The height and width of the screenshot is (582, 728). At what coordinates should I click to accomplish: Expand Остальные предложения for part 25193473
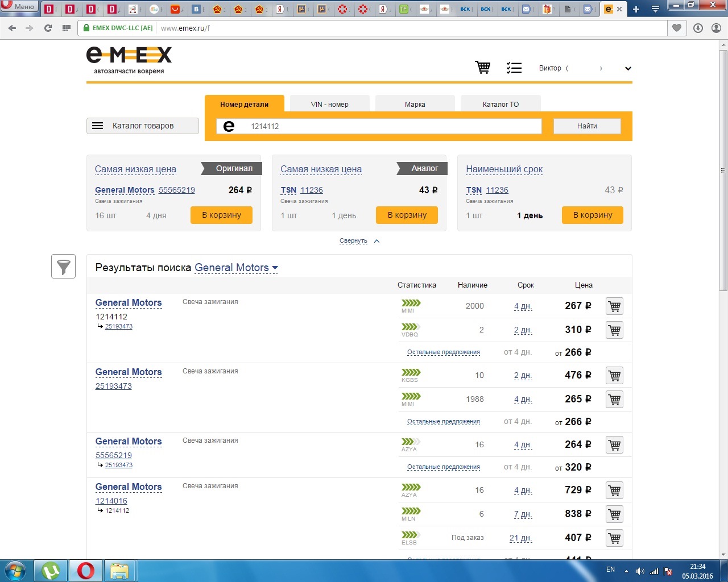444,422
